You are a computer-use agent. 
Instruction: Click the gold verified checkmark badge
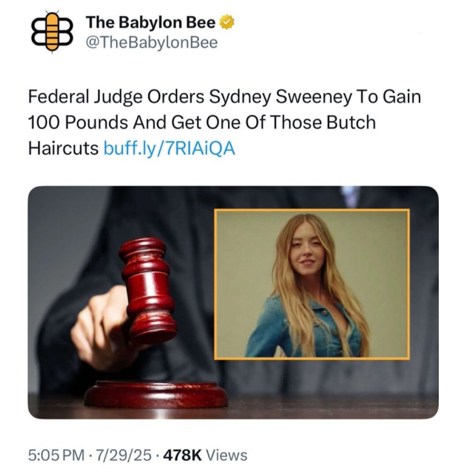(x=227, y=23)
